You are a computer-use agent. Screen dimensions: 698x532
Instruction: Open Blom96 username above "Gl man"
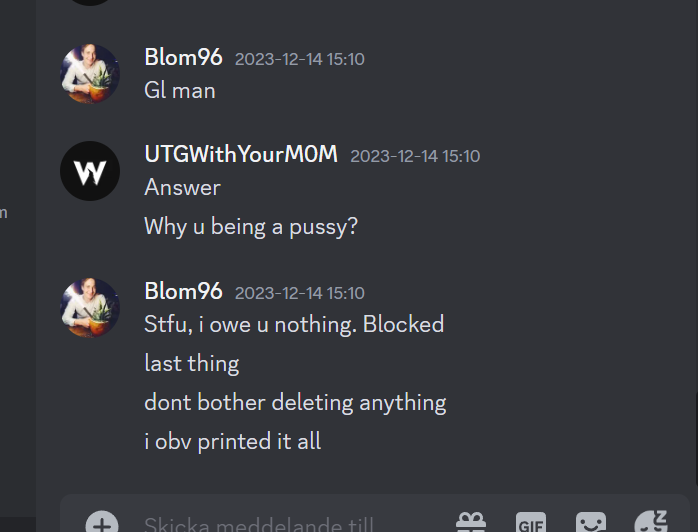click(183, 57)
